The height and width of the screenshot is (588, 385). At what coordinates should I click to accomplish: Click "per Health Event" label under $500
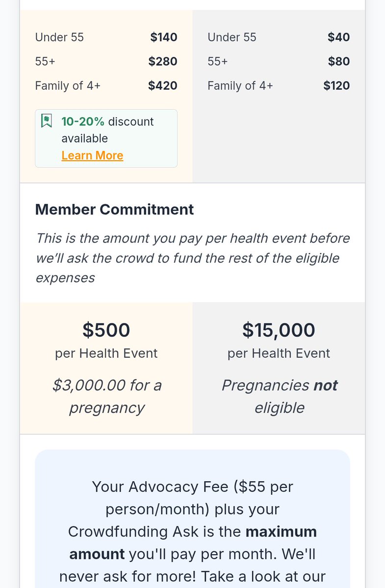[x=106, y=353]
